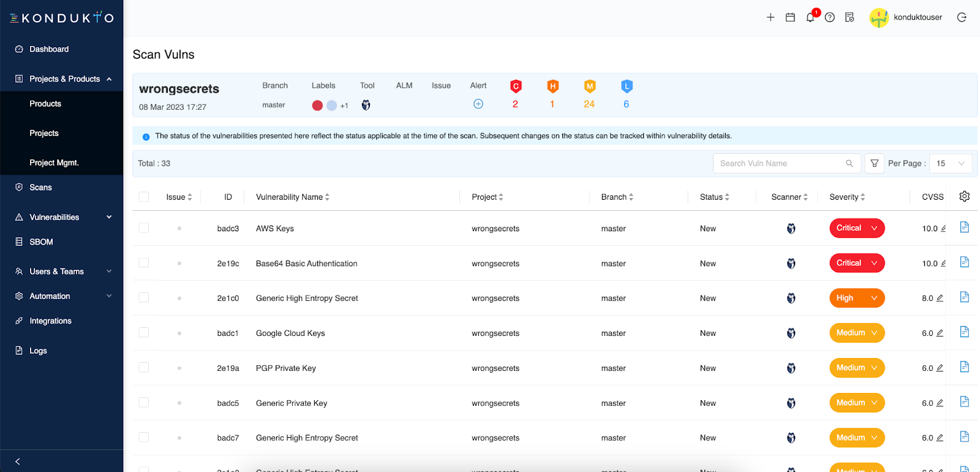The image size is (980, 472).
Task: Edit CVSS pencil for PGP Private Key
Action: [940, 368]
